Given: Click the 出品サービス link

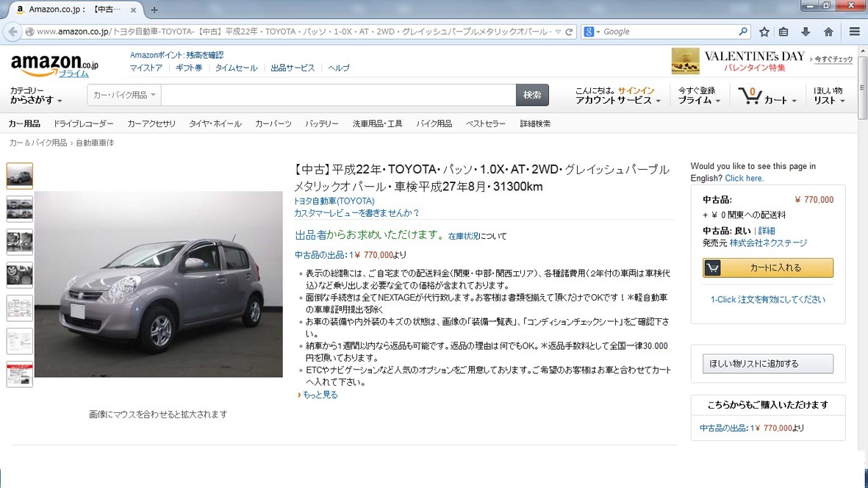Looking at the screenshot, I should (x=293, y=68).
